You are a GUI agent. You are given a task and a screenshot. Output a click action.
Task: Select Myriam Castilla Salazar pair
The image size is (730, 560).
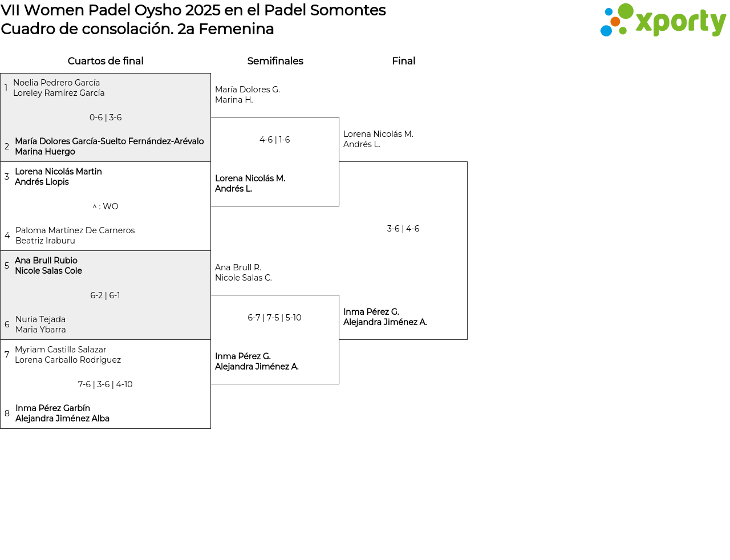pyautogui.click(x=67, y=355)
